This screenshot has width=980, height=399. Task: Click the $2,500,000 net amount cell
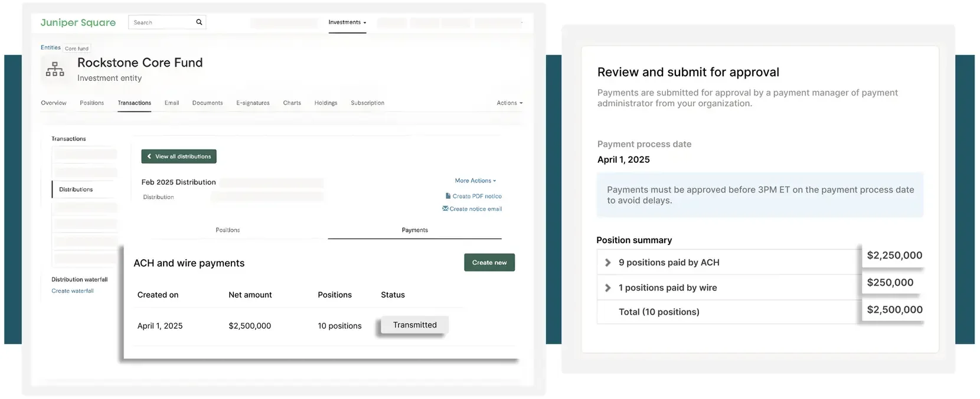point(250,326)
